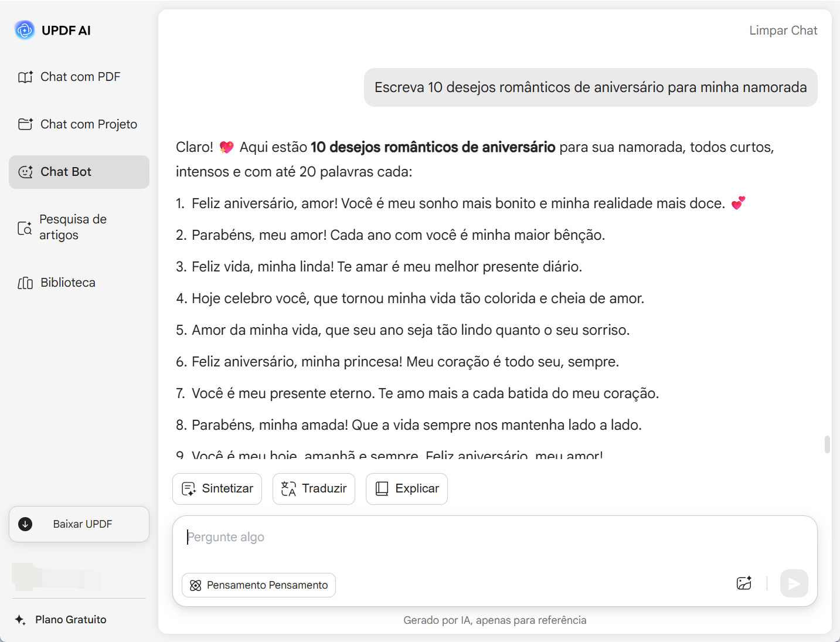
Task: Open Chat com PDF section
Action: pyautogui.click(x=79, y=77)
